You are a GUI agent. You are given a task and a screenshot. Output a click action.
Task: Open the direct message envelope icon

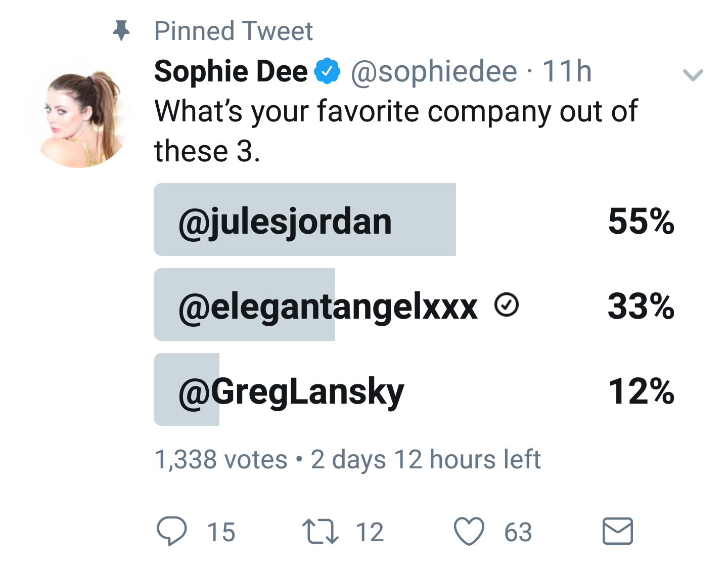pos(617,531)
